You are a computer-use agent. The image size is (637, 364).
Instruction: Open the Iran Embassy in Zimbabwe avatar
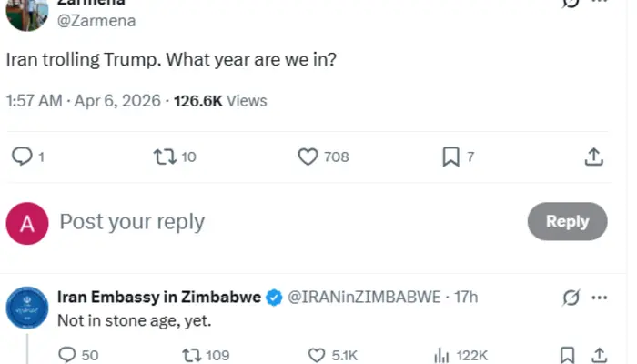27,307
